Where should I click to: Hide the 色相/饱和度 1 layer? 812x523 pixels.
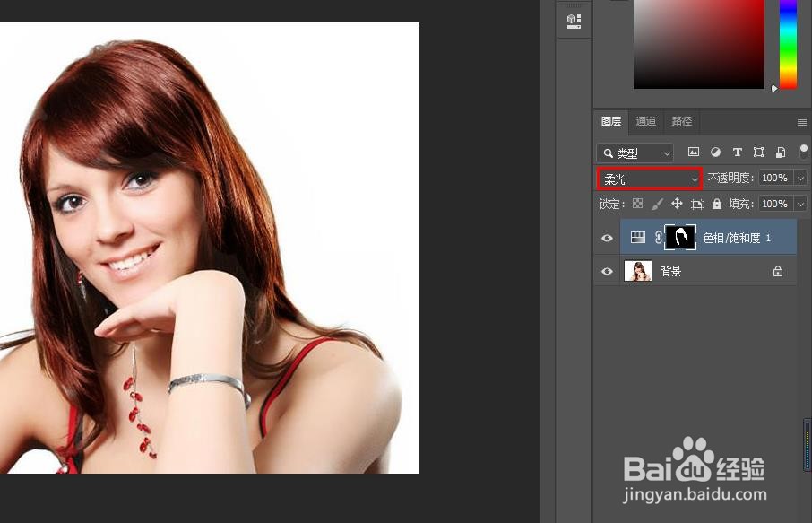(607, 238)
